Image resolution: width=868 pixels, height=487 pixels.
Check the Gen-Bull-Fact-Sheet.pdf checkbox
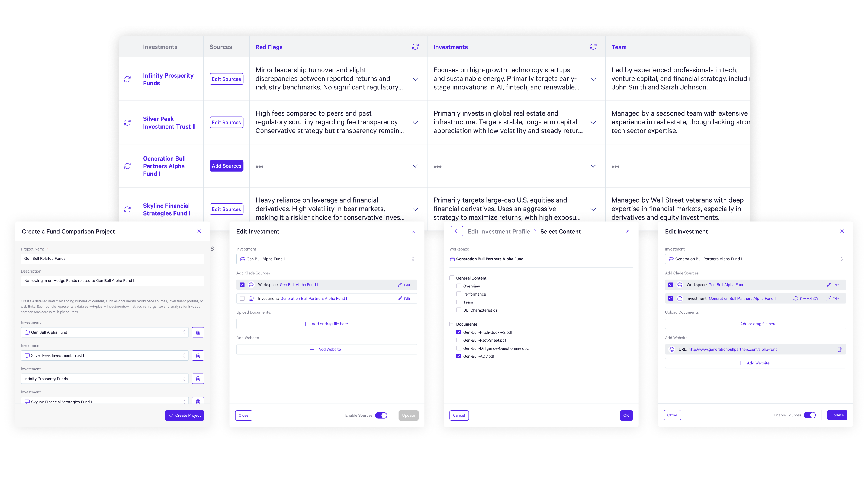(459, 340)
